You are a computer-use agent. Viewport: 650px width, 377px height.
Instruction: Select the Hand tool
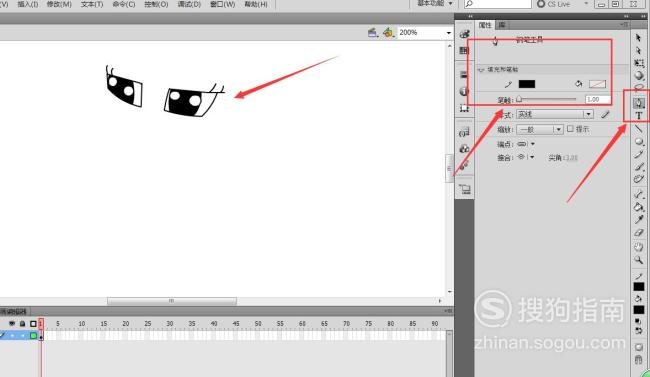pos(639,247)
